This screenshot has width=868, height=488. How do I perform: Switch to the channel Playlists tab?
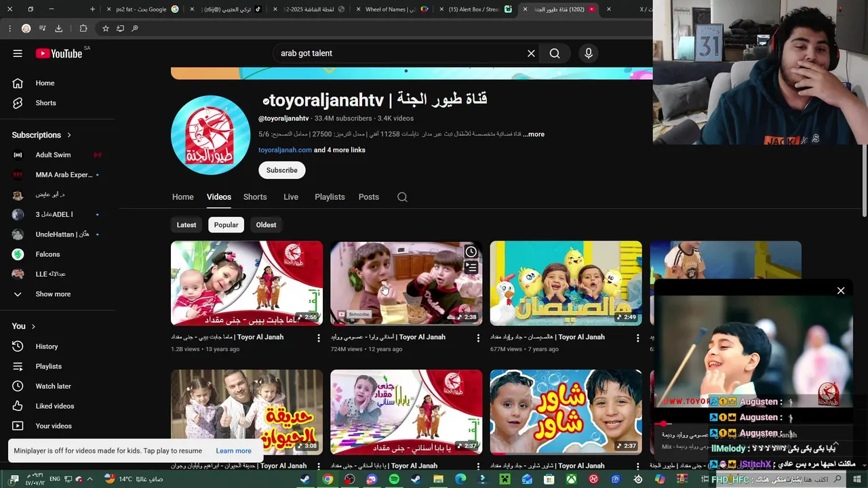click(330, 197)
